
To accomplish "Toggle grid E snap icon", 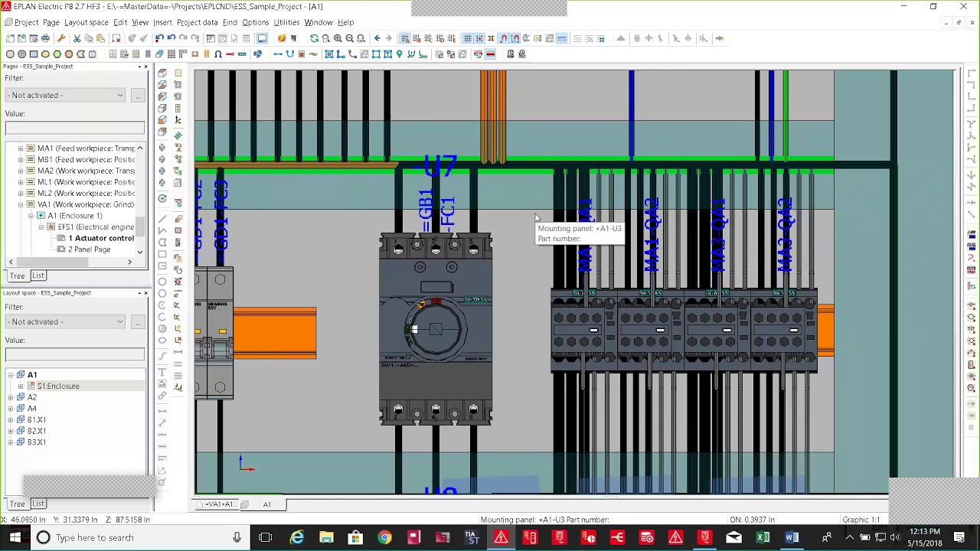I will click(x=452, y=38).
